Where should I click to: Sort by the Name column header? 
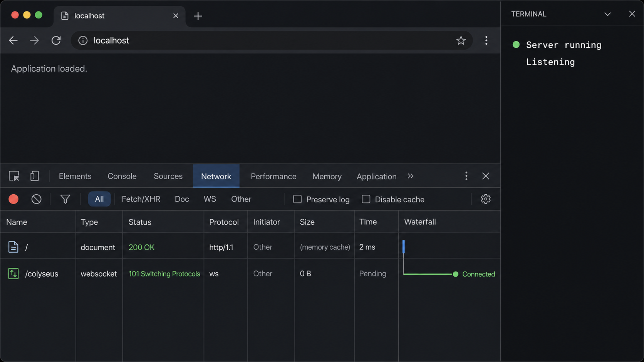(38, 222)
